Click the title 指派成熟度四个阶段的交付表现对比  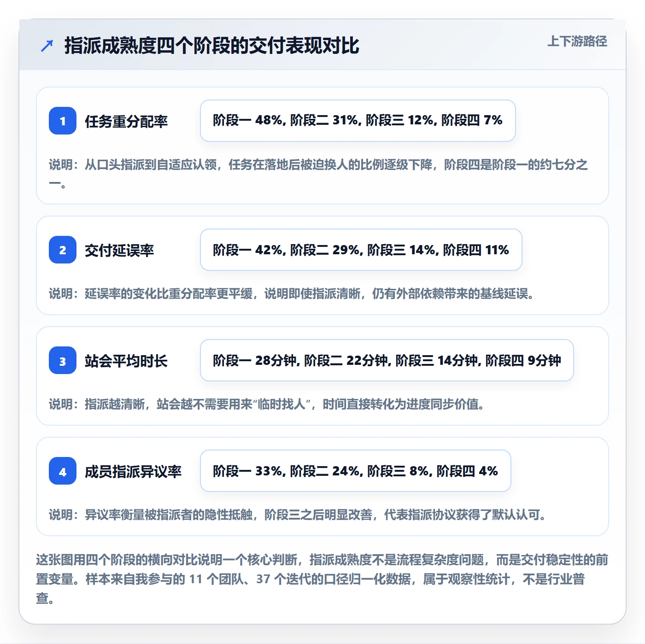coord(211,46)
